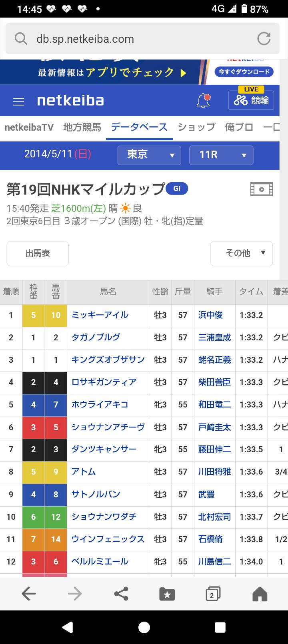288x644 pixels.
Task: Open the hamburger menu
Action: 19,101
